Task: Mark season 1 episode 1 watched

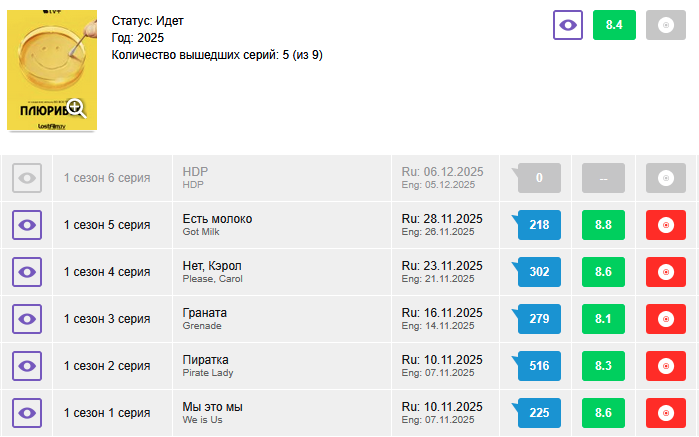Action: point(27,413)
